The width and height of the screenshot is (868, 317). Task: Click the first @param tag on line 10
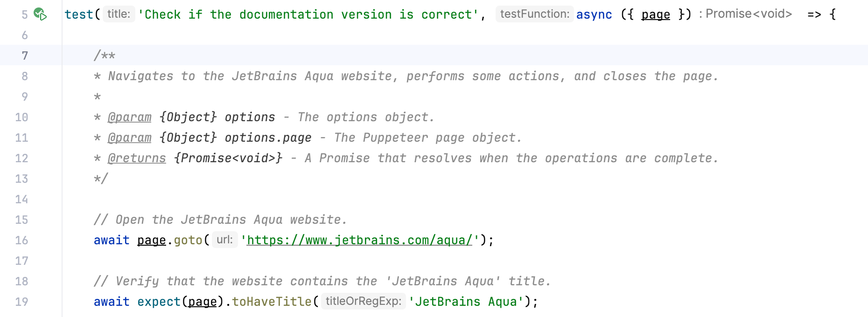coord(129,117)
